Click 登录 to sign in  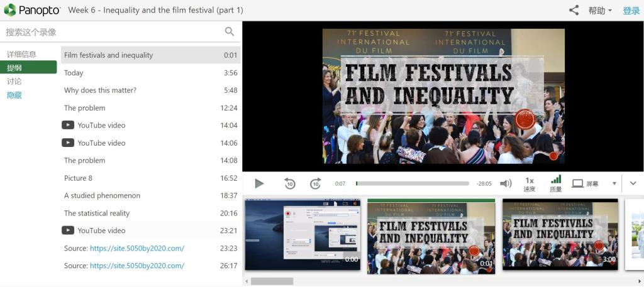point(631,11)
